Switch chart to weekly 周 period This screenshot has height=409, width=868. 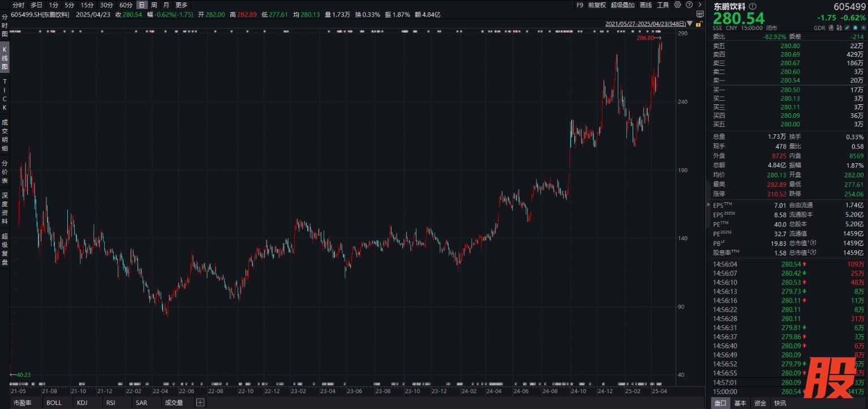[154, 5]
